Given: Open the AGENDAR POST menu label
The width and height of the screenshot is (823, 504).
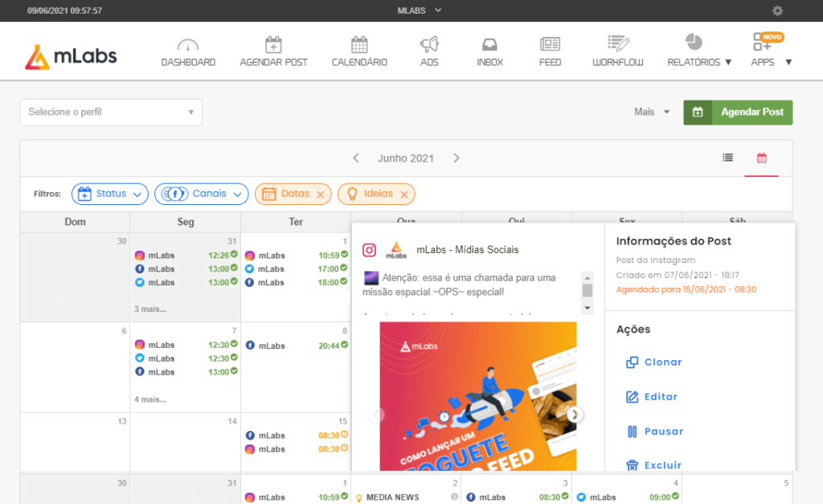Looking at the screenshot, I should 273,63.
